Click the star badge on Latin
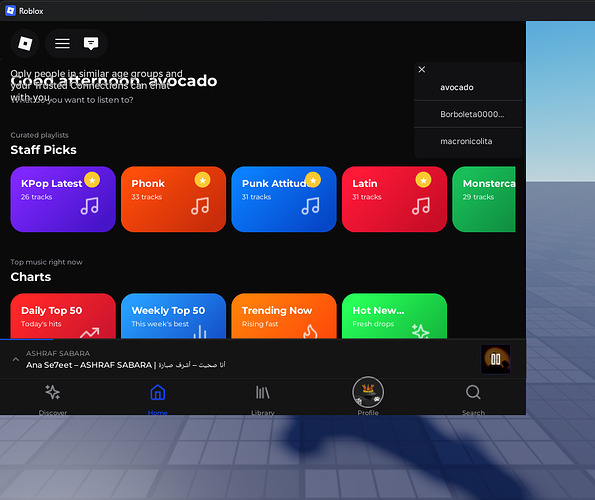Screen dimensions: 595x500 click(x=423, y=180)
